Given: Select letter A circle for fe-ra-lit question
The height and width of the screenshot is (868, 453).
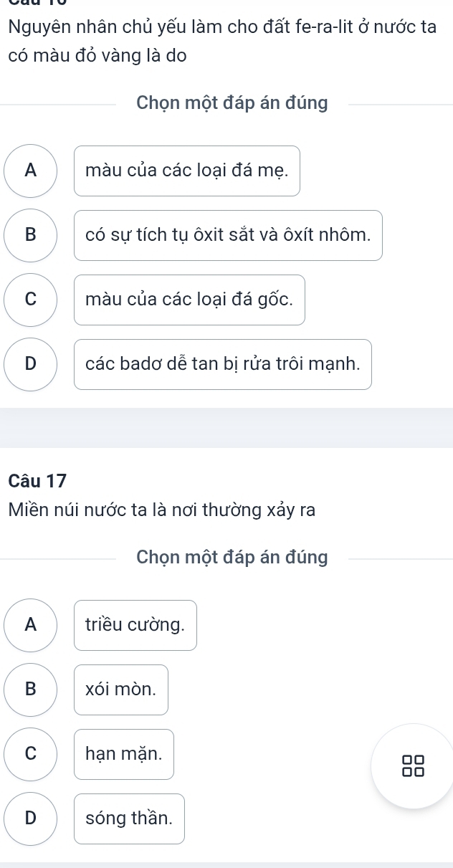Looking at the screenshot, I should (30, 171).
